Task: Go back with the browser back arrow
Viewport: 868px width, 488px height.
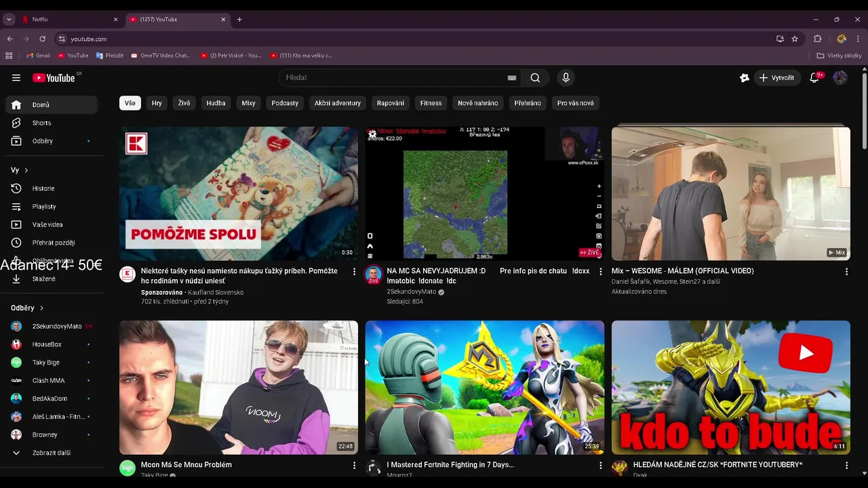Action: (x=9, y=39)
